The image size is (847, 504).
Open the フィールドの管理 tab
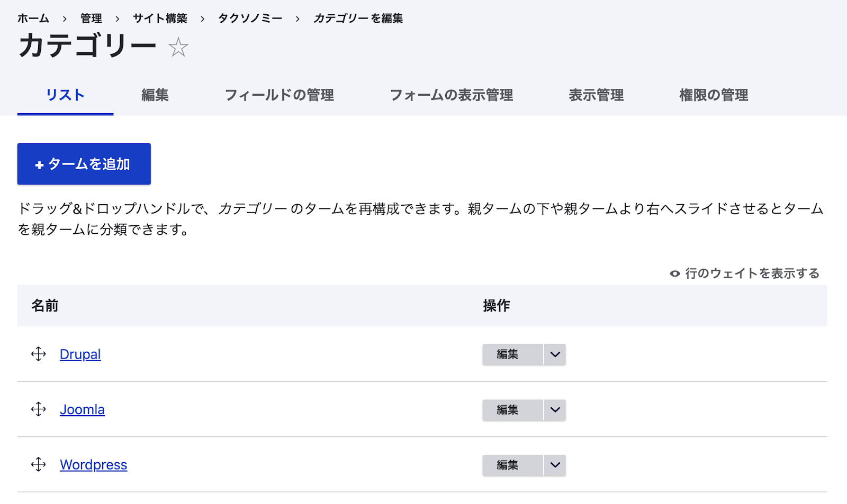[280, 96]
